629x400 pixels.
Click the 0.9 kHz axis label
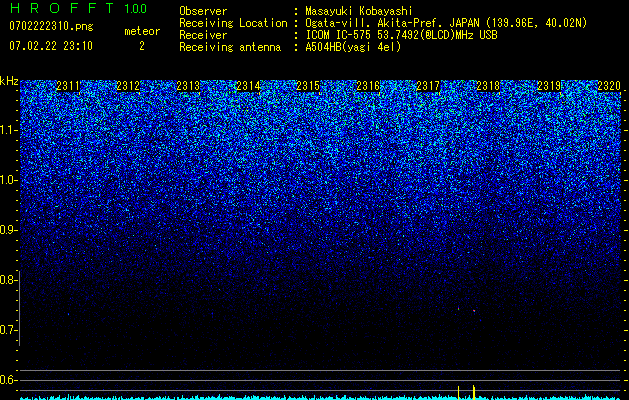click(9, 230)
